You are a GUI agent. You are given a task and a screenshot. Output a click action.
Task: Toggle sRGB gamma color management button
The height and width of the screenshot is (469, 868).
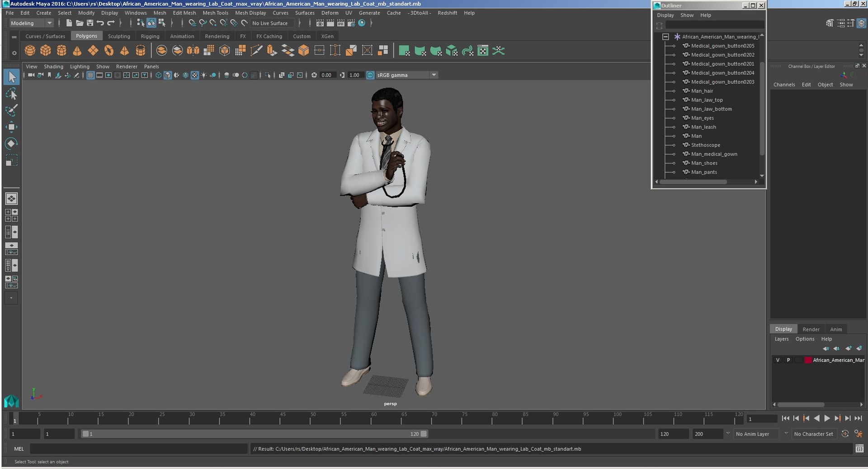coord(370,75)
